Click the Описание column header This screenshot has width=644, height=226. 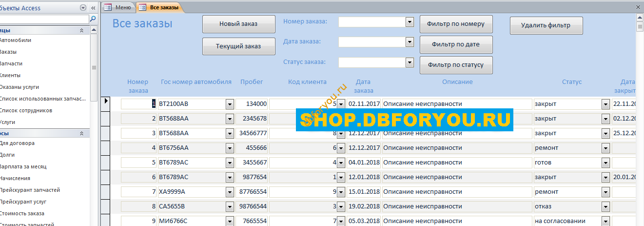[457, 82]
